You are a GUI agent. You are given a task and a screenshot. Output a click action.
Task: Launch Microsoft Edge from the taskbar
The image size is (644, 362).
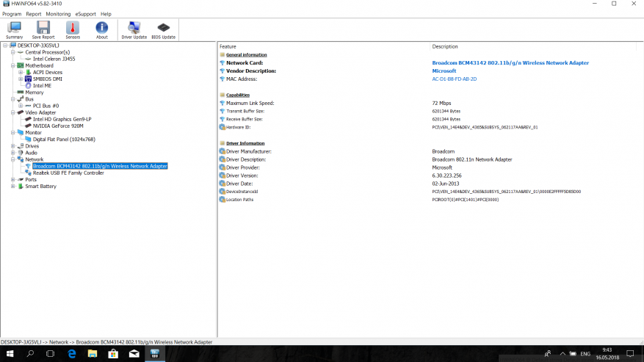point(72,354)
